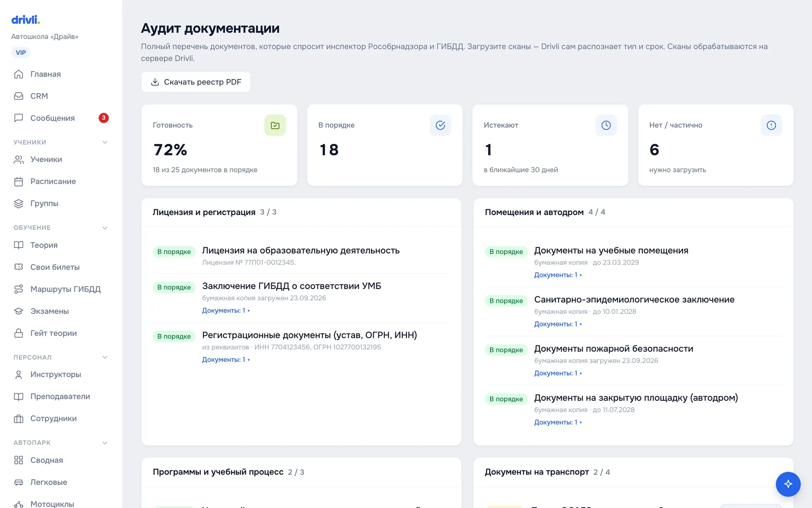The height and width of the screenshot is (508, 812).
Task: Open Заключение ГИБДД о соответствии УМБ entry
Action: [291, 286]
